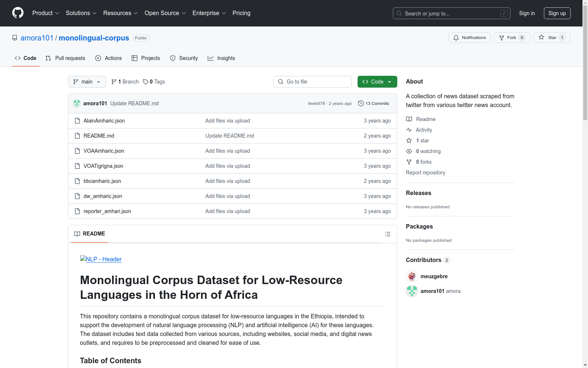
Task: Open the Releases heading link
Action: (x=419, y=193)
